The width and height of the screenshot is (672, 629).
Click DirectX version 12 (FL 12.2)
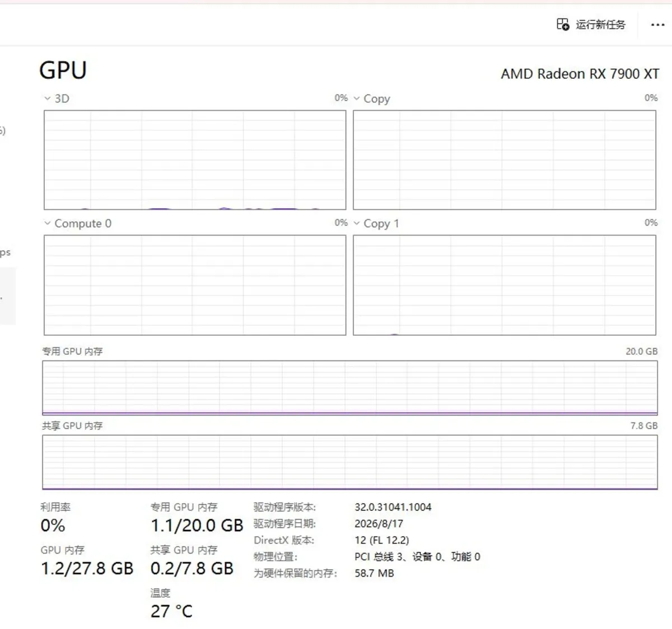(x=382, y=541)
